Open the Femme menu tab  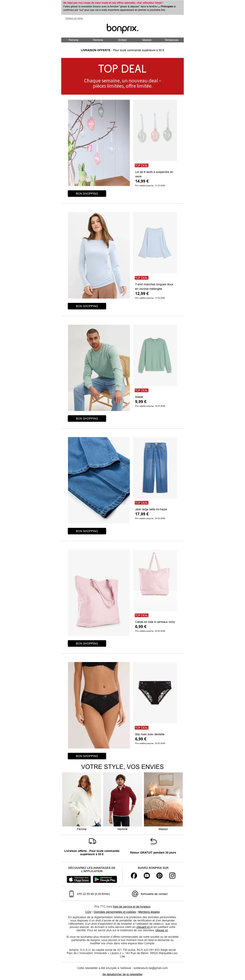click(73, 40)
